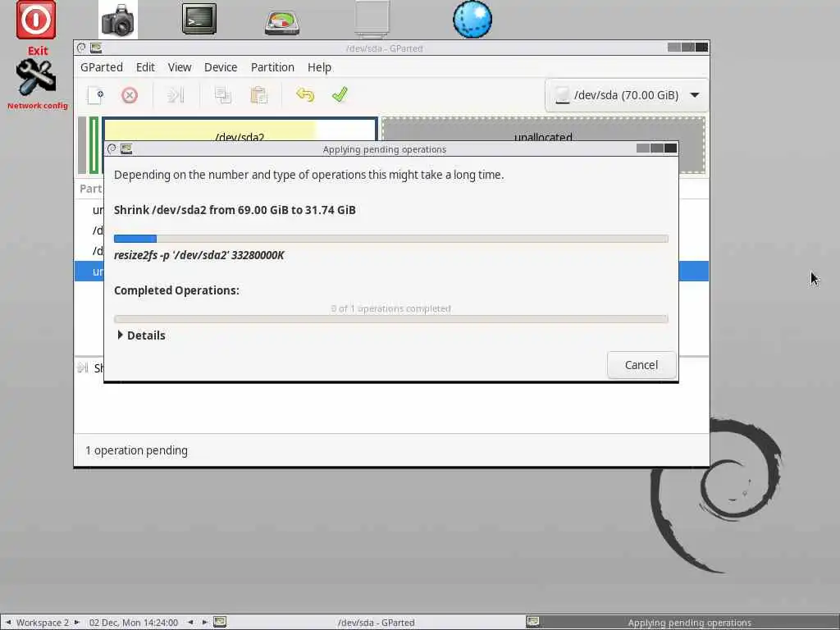Click the Paste partition toolbar icon
The image size is (840, 630).
pyautogui.click(x=258, y=95)
